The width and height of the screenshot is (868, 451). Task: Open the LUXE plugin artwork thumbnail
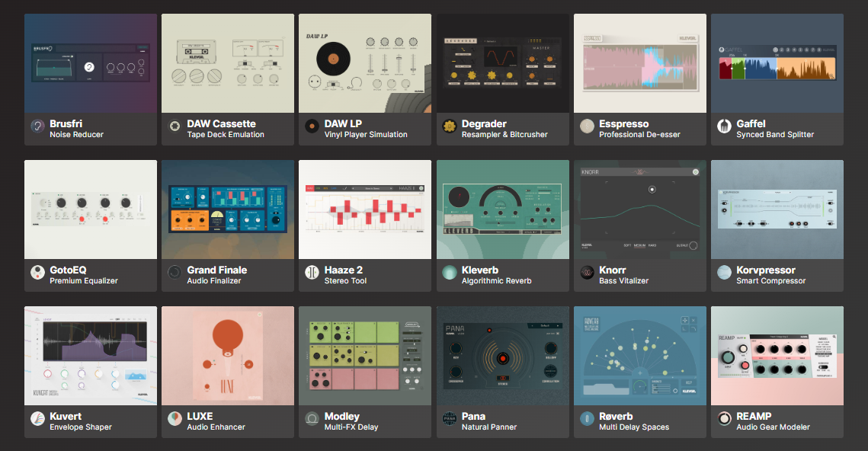228,356
